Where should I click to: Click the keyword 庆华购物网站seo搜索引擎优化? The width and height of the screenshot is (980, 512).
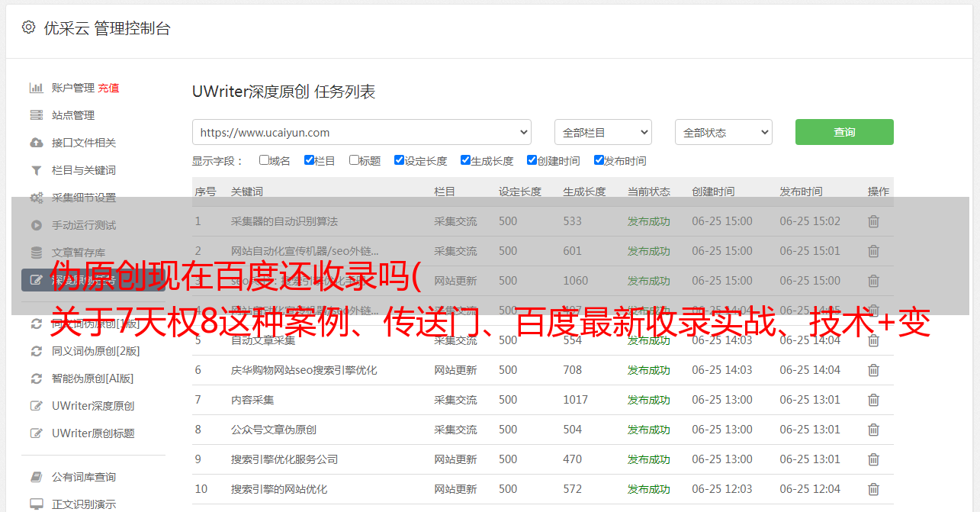[x=304, y=370]
